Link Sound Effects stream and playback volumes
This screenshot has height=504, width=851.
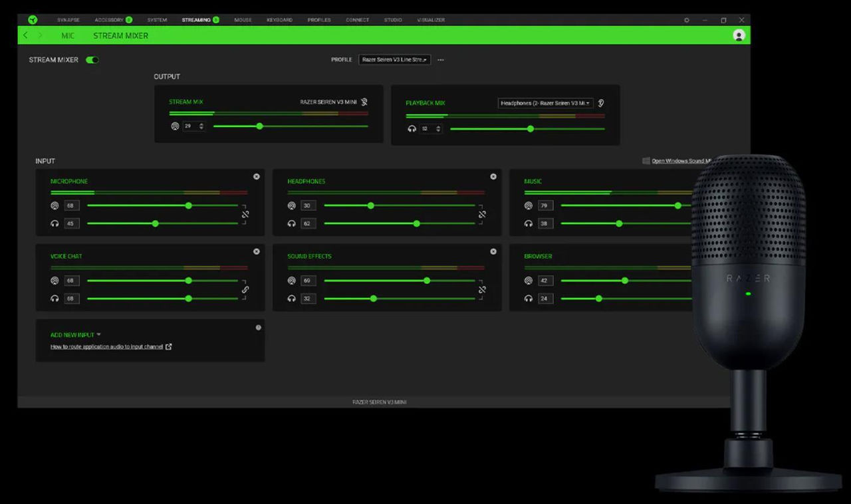click(482, 289)
